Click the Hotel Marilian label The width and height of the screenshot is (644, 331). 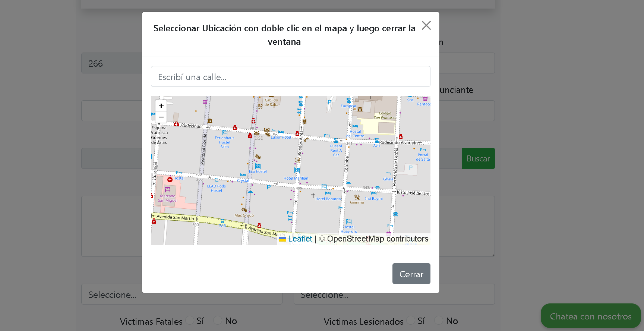click(296, 178)
